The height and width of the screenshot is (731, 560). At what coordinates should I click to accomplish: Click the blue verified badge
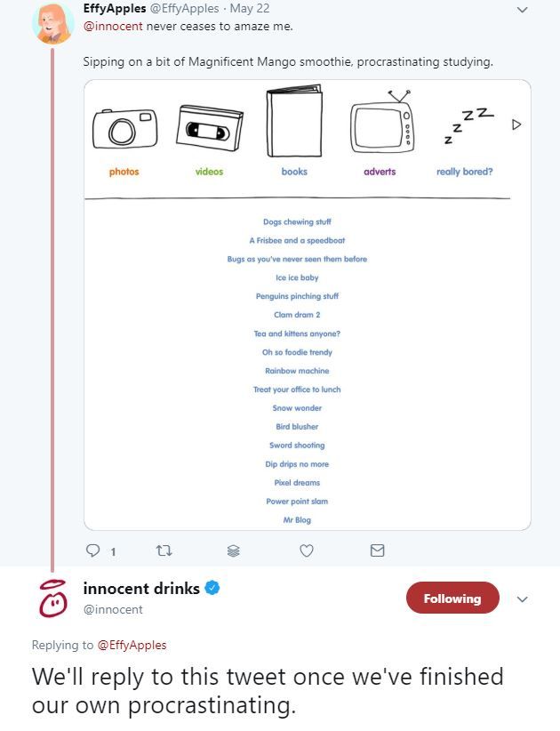click(212, 588)
